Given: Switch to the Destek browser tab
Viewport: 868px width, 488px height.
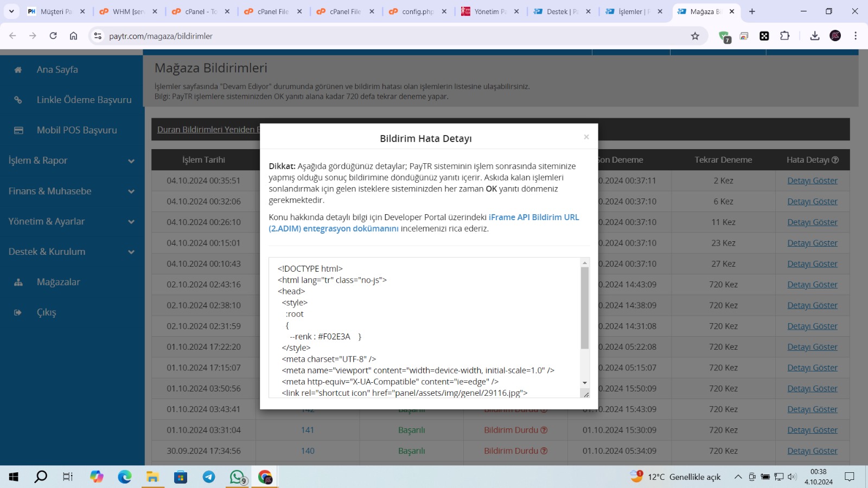Looking at the screenshot, I should pos(562,11).
